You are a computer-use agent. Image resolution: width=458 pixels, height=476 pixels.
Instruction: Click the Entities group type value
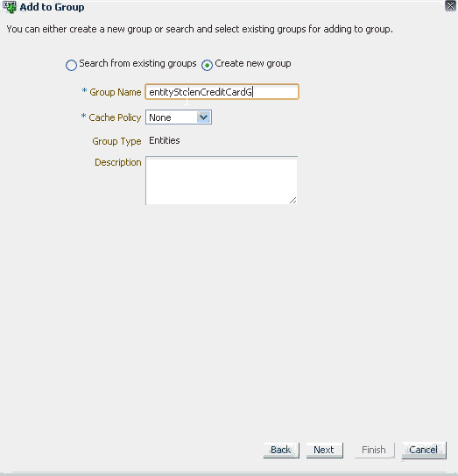tap(165, 140)
